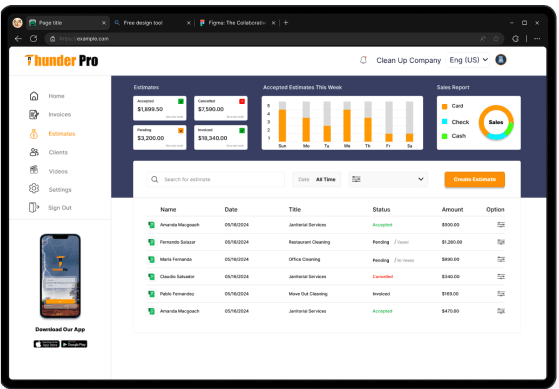559x389 pixels.
Task: Select Sign Out menu item
Action: click(60, 208)
